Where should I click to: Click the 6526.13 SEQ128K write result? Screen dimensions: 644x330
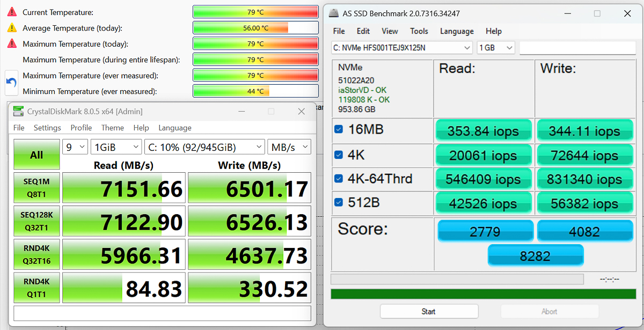(x=250, y=222)
